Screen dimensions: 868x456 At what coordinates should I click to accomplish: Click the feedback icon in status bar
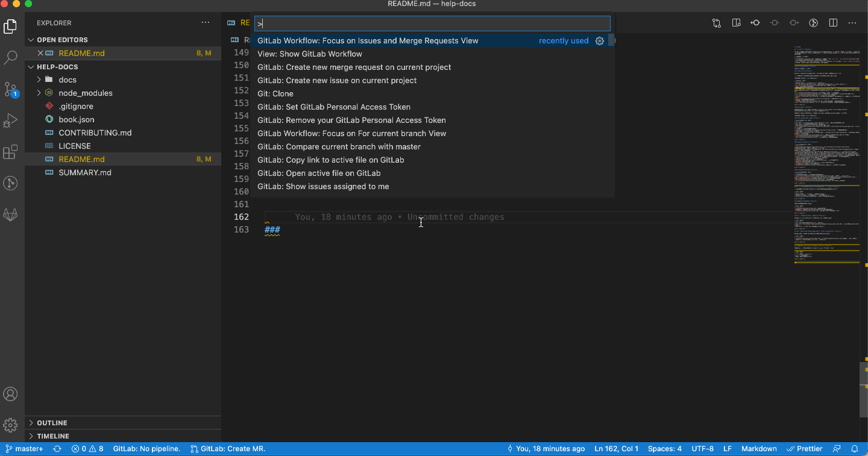coord(837,449)
